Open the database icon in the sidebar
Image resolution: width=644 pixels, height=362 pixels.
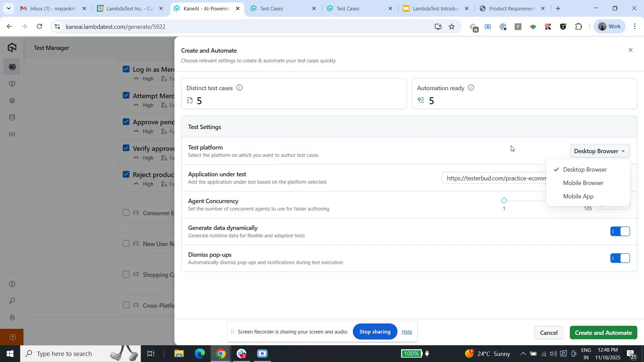tap(12, 117)
